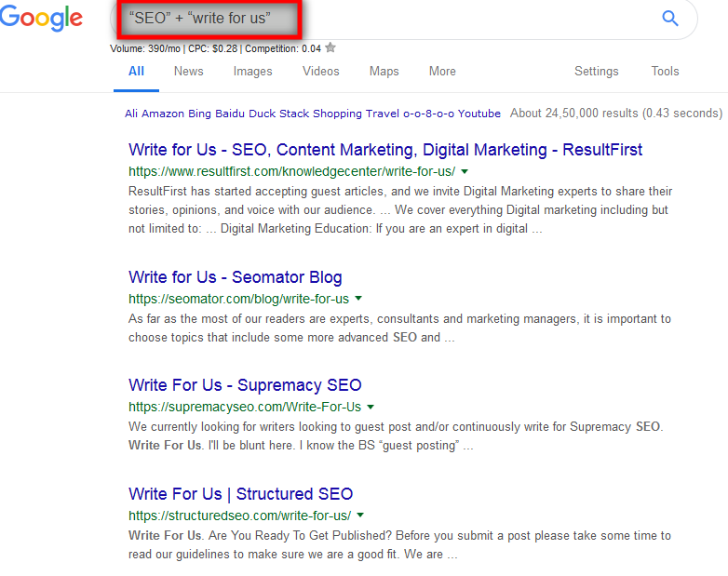Click the Google logo
The image size is (728, 576).
41,19
